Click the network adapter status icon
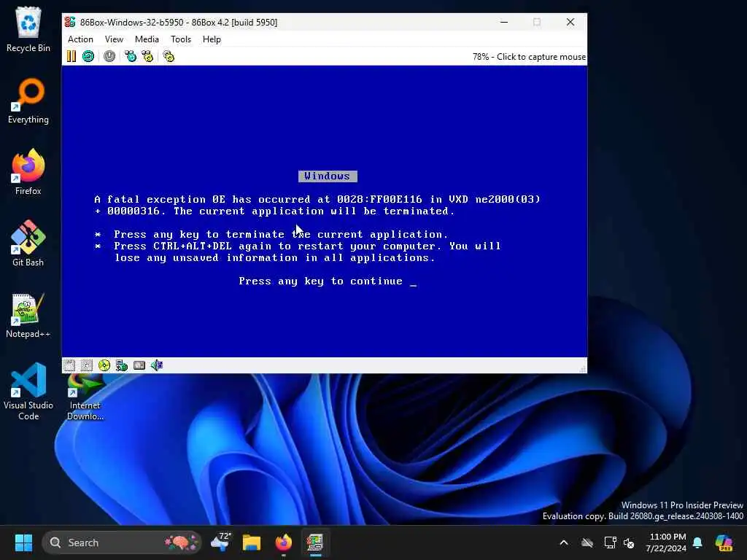 pos(122,365)
